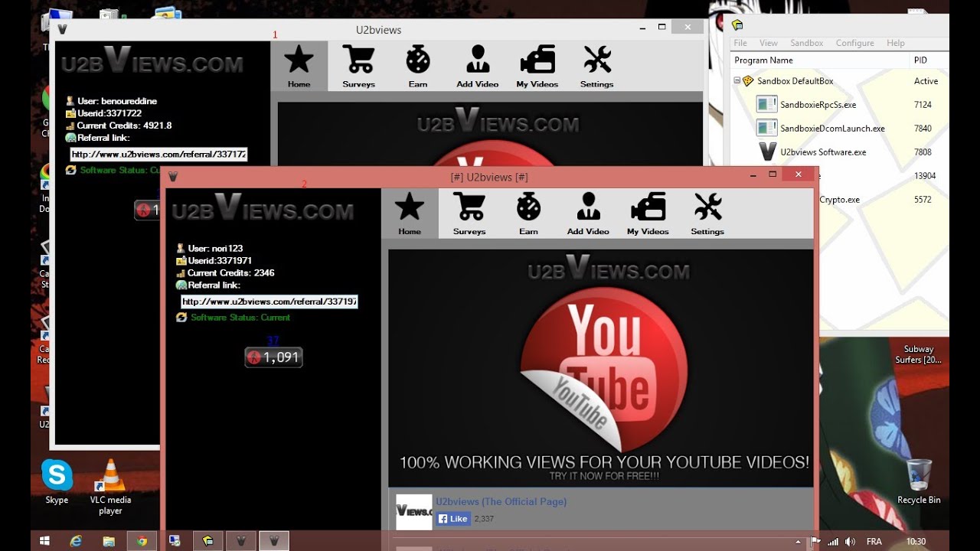Image resolution: width=980 pixels, height=551 pixels.
Task: Click the FRA language indicator
Action: tap(874, 541)
